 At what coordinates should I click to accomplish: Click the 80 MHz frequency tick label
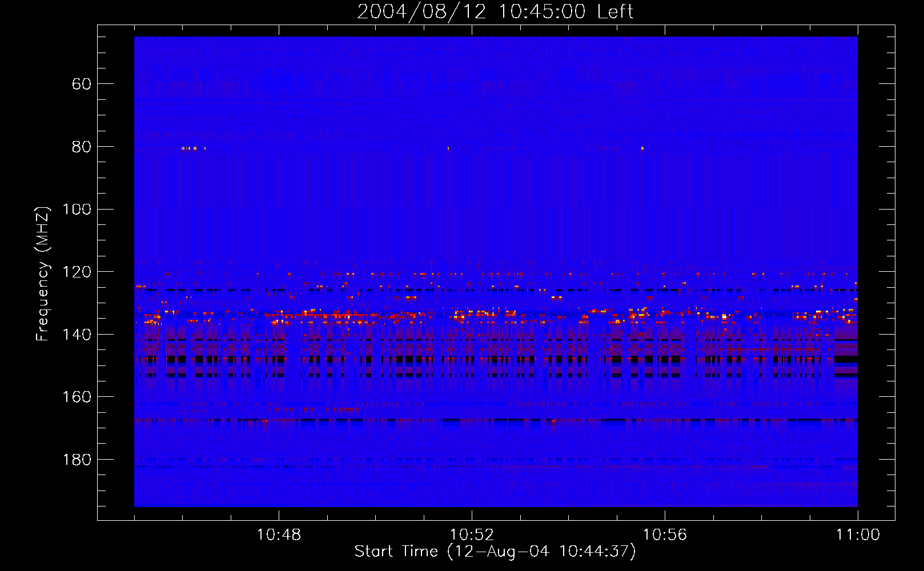point(82,147)
